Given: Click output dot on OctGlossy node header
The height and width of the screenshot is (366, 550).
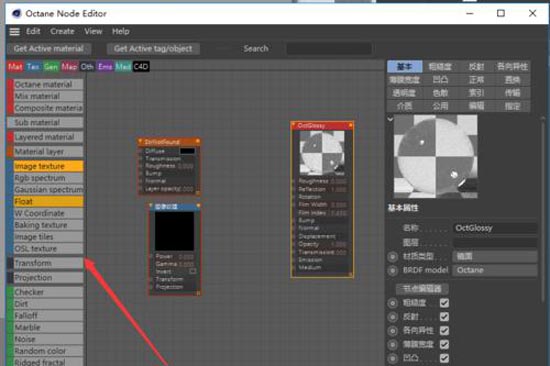Looking at the screenshot, I should (x=350, y=125).
